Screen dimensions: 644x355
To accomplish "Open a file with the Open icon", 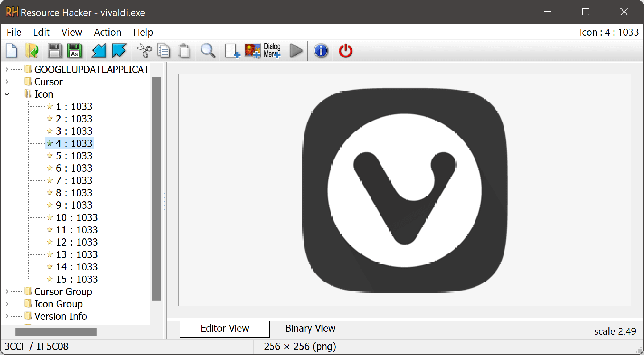I will (32, 51).
